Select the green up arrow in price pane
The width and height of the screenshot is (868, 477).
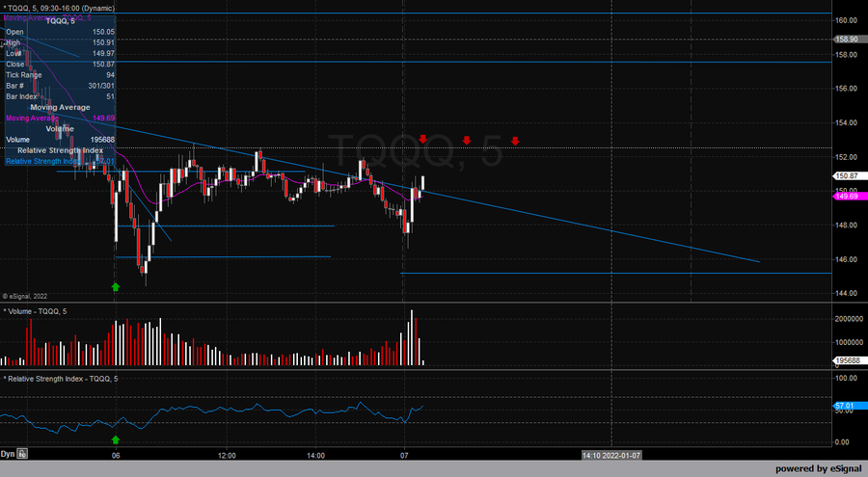coord(116,286)
